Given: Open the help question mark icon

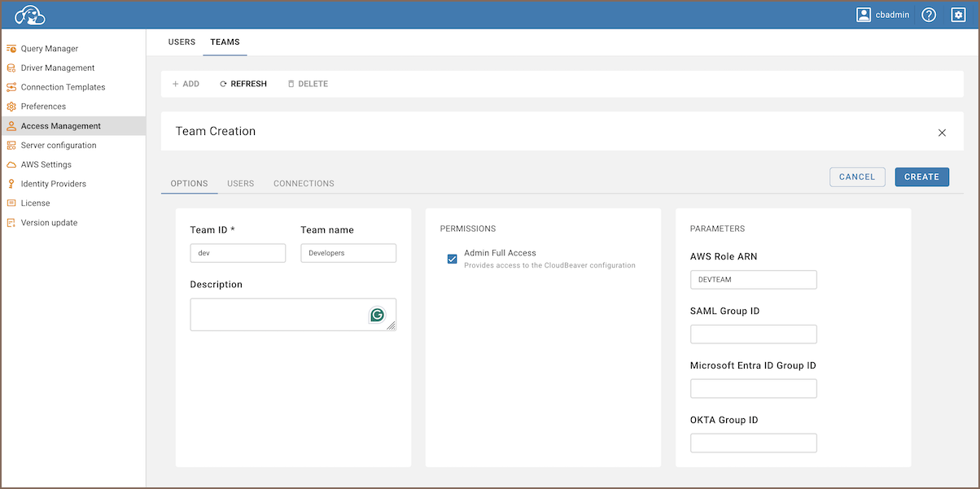Looking at the screenshot, I should pos(929,15).
